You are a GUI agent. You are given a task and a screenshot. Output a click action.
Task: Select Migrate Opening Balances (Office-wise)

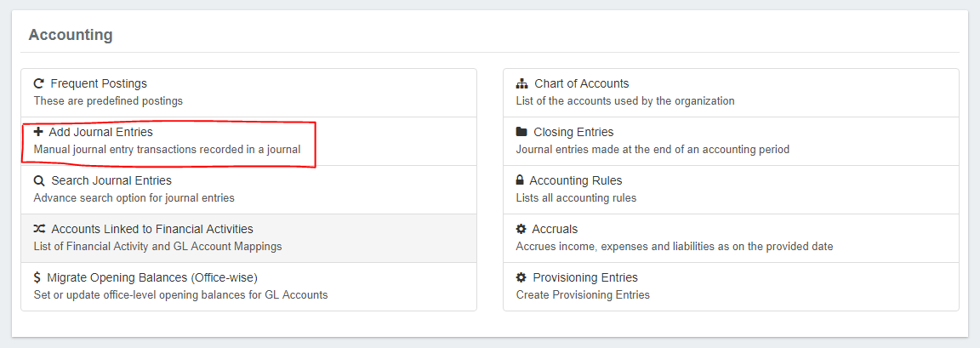click(x=152, y=278)
